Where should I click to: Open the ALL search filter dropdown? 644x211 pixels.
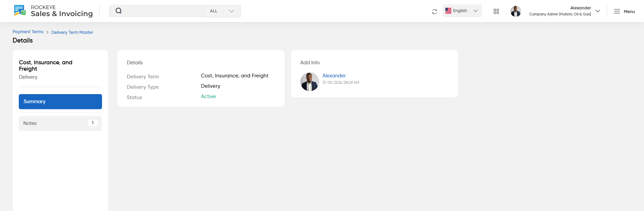(x=222, y=11)
